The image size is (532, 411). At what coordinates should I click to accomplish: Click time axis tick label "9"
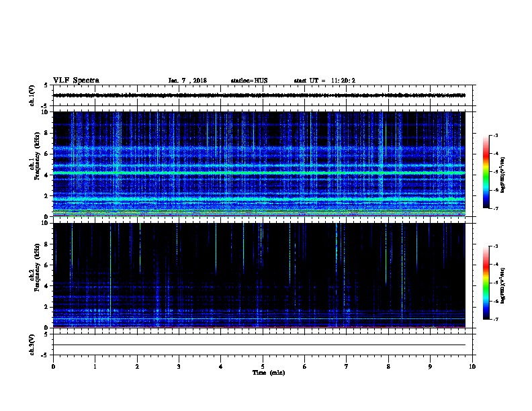pyautogui.click(x=430, y=366)
